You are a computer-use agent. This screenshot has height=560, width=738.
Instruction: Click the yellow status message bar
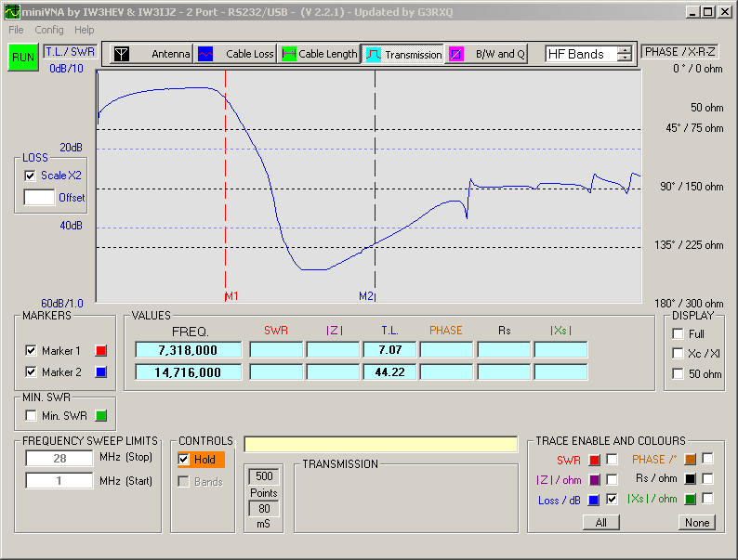click(381, 444)
